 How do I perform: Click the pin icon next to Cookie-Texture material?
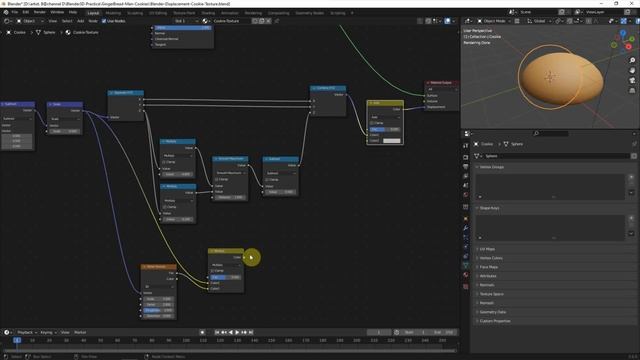[x=276, y=21]
